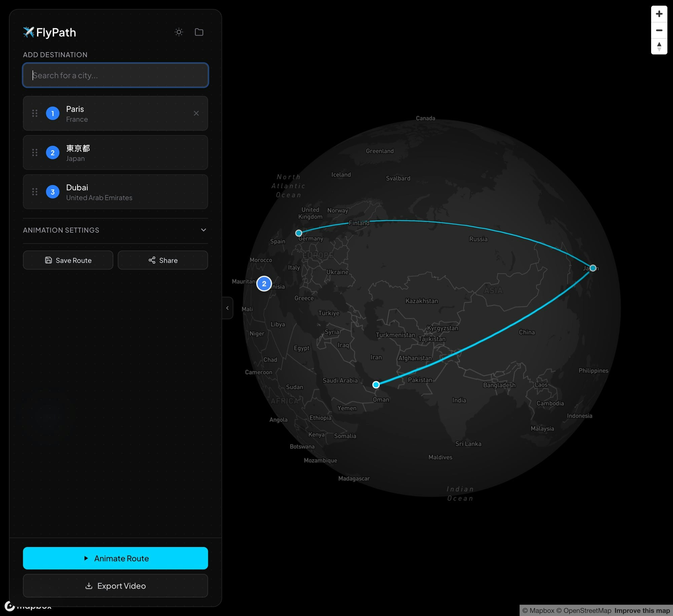Zoom out using the map minus icon
Viewport: 673px width, 616px height.
(659, 30)
